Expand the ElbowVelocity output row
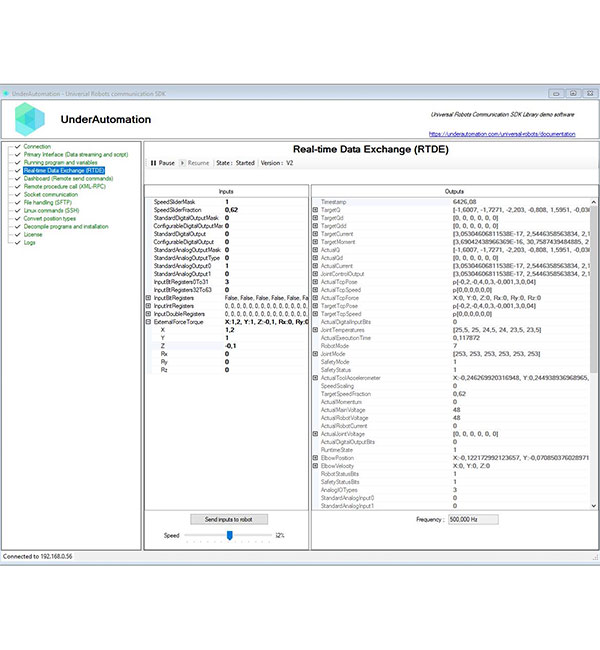 [316, 466]
